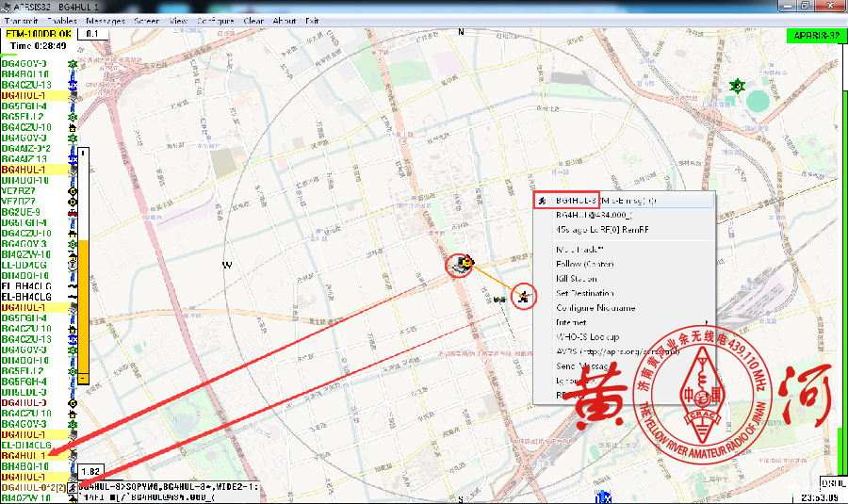Viewport: 848px width, 504px height.
Task: Click the minus button below zoom slider
Action: pos(83,378)
